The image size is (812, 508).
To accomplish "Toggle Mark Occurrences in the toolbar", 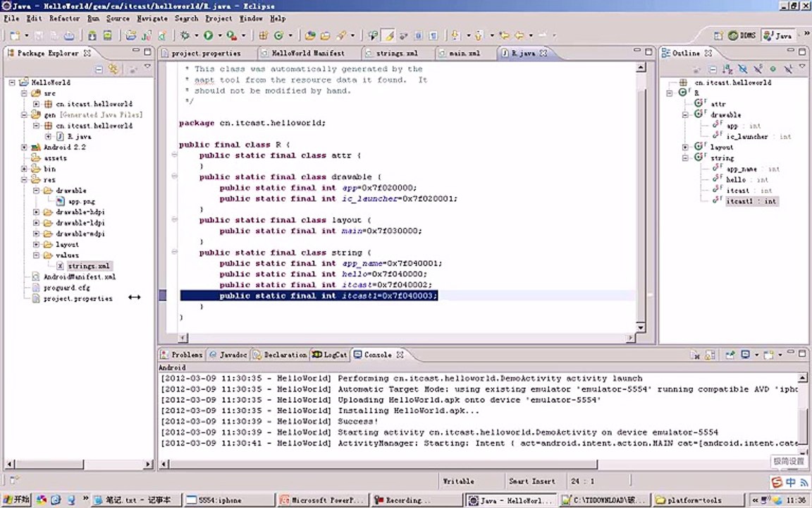I will (x=389, y=35).
